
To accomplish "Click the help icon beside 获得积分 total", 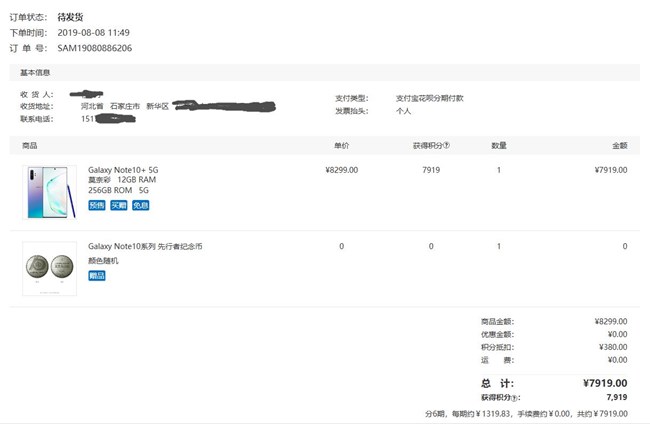I will pos(514,398).
